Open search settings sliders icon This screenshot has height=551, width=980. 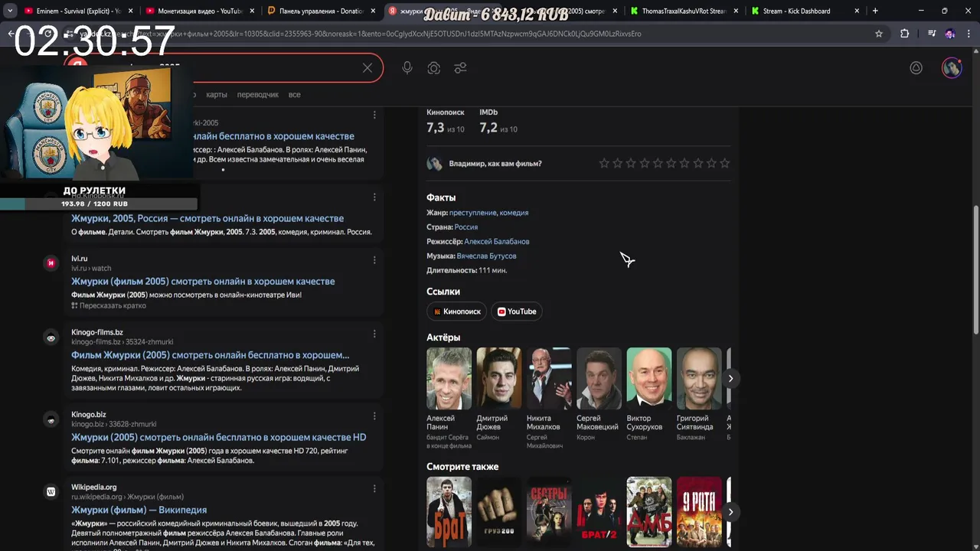coord(460,68)
